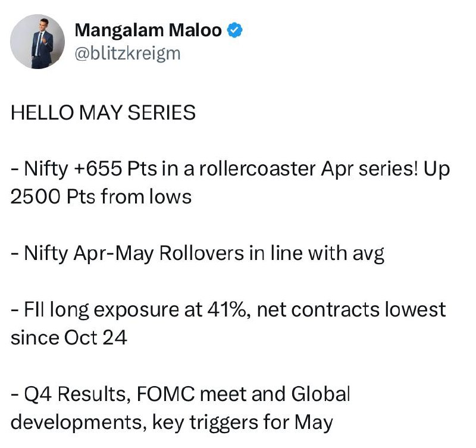Open the Mangalam Maloo display name

(148, 30)
